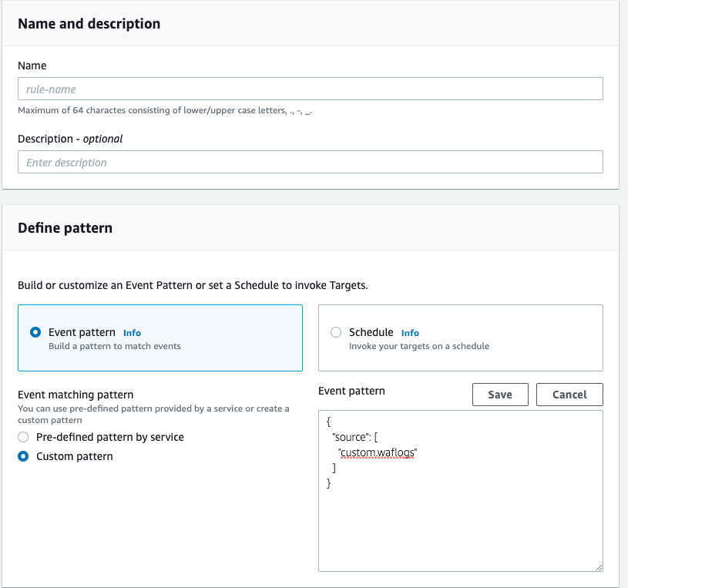Click the rule-name input field
This screenshot has width=705, height=588.
310,89
